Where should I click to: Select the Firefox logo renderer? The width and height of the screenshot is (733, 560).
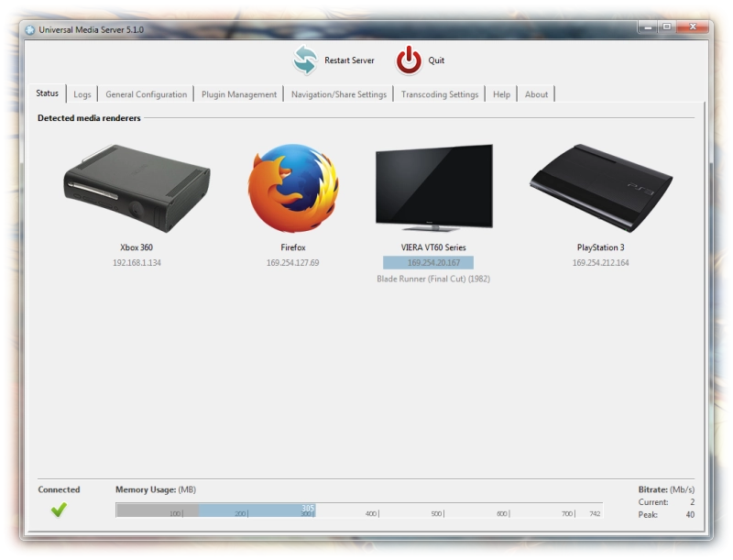point(293,189)
